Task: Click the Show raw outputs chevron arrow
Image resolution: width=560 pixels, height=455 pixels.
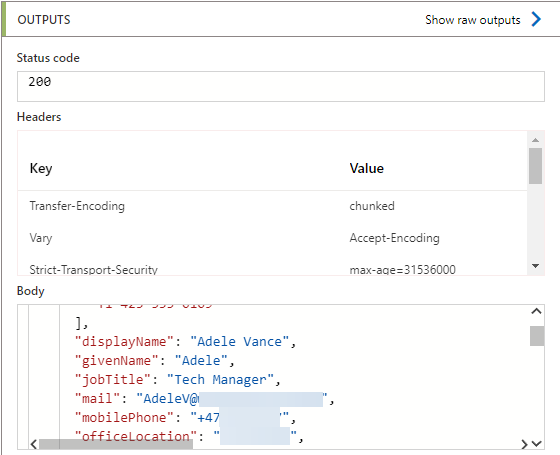Action: tap(536, 19)
